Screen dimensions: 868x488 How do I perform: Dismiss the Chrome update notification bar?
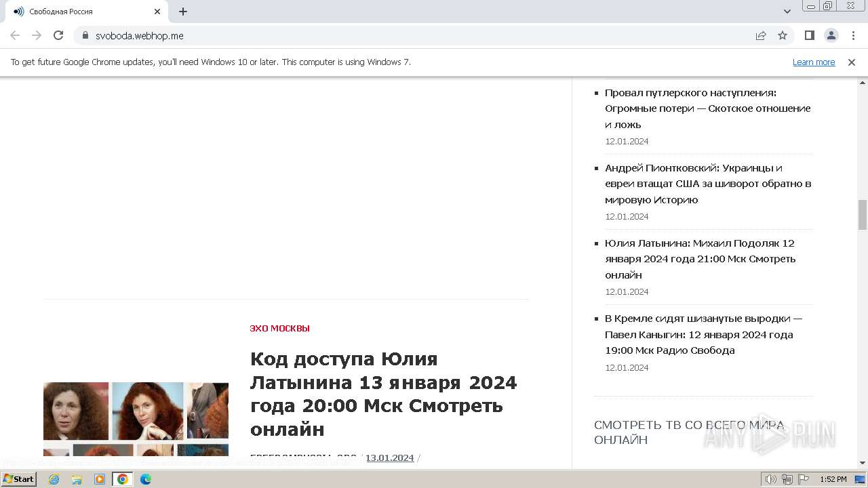pos(852,62)
